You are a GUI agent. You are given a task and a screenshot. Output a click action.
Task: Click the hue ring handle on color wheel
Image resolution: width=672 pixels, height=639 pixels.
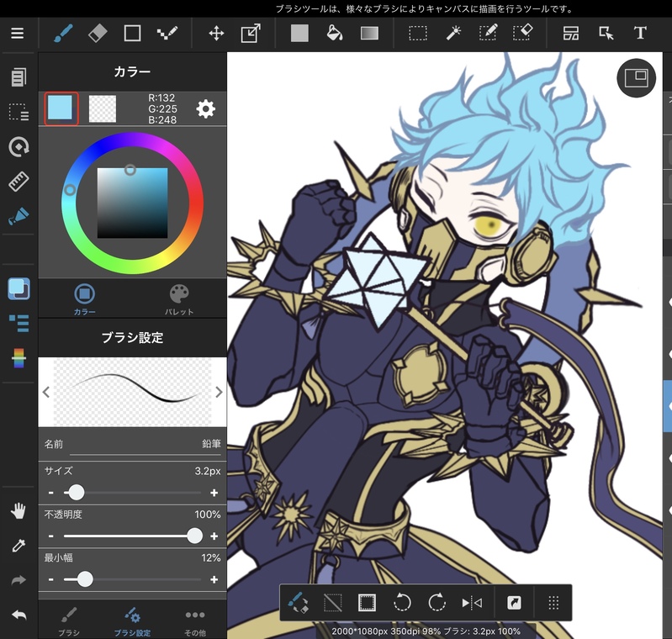[70, 190]
